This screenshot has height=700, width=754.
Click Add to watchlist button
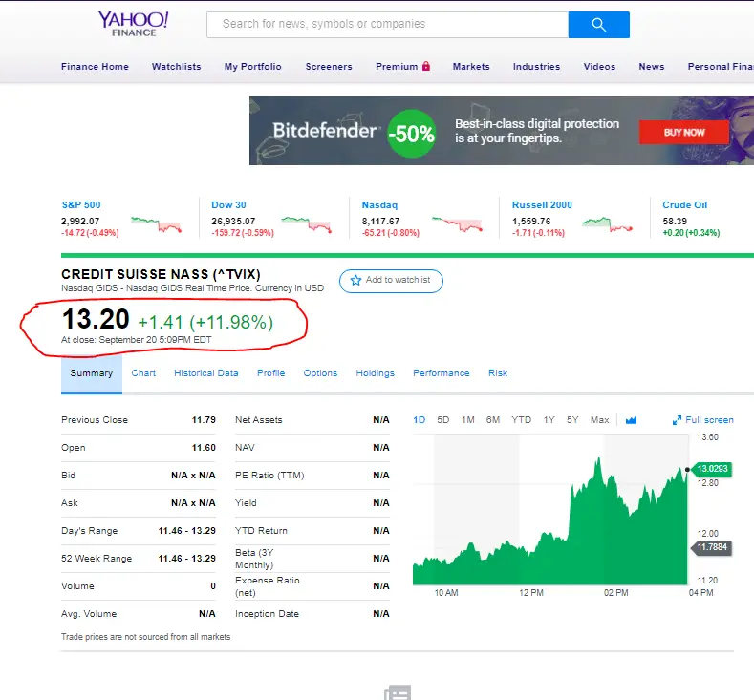point(391,281)
